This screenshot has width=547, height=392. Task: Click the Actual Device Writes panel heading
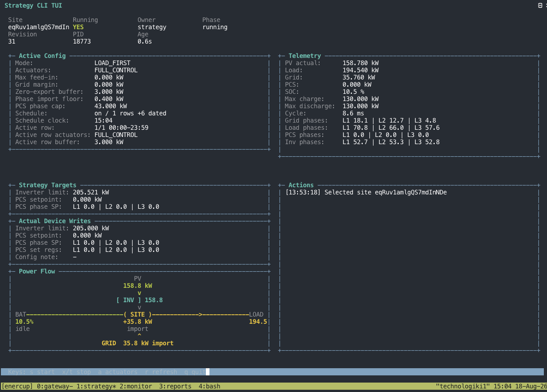55,221
